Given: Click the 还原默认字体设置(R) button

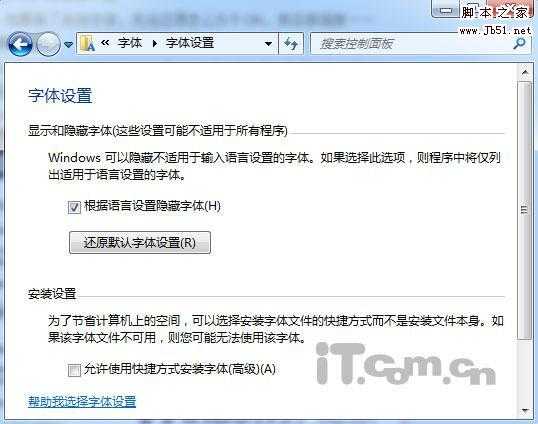Looking at the screenshot, I should tap(140, 243).
